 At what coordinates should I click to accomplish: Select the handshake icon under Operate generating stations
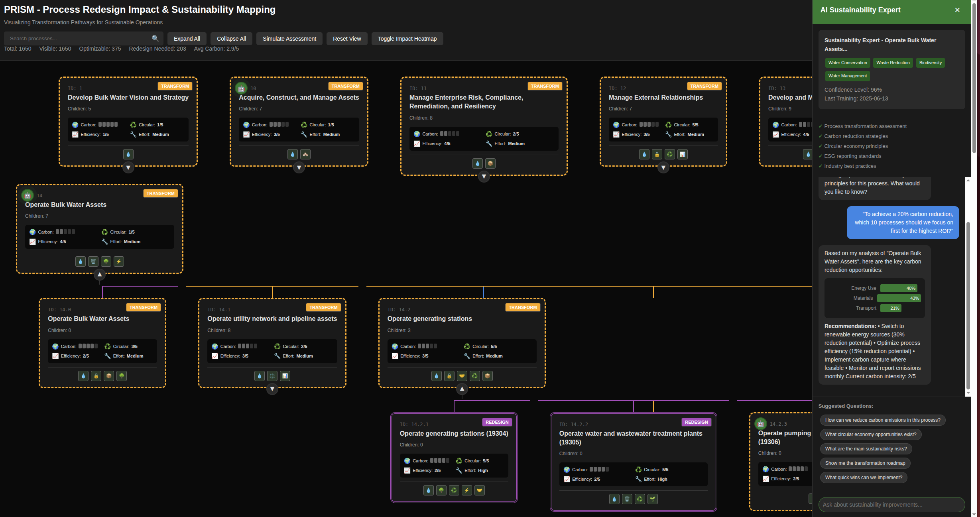pyautogui.click(x=462, y=375)
